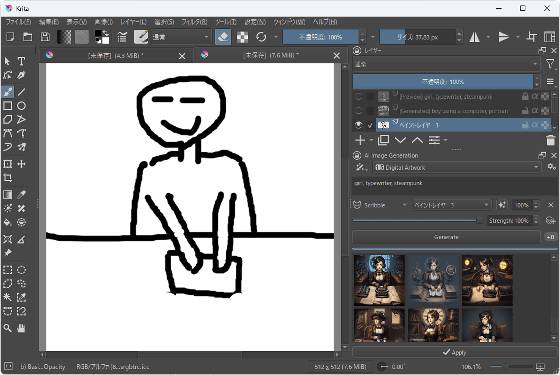Toggle Preserve Alpha checkerboard button
Screen dimensions: 560x375
click(x=242, y=37)
